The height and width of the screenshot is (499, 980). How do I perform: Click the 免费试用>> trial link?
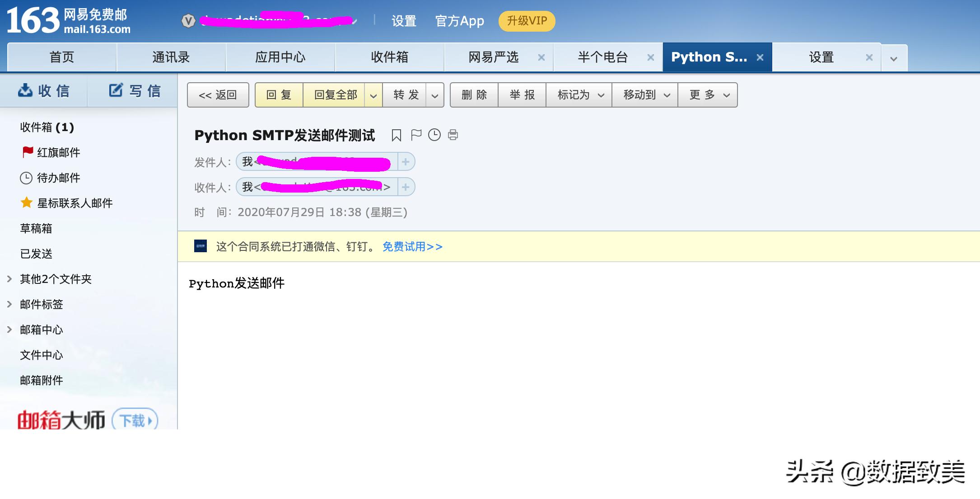412,247
